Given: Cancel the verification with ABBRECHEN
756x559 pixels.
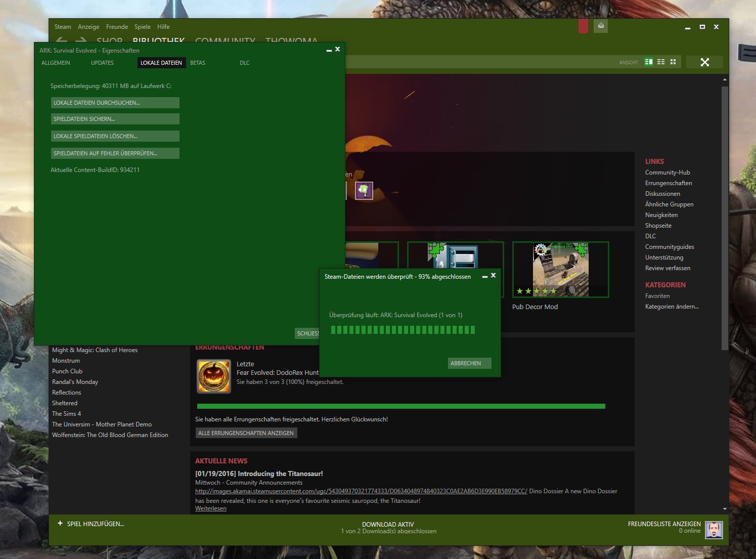Looking at the screenshot, I should tap(470, 363).
